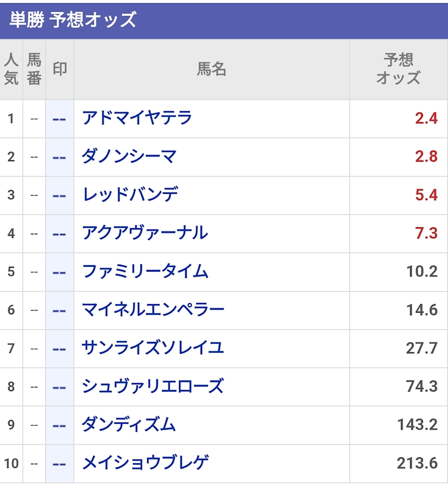This screenshot has width=448, height=484.
Task: Open horse ダンディズム link
Action: 129,425
